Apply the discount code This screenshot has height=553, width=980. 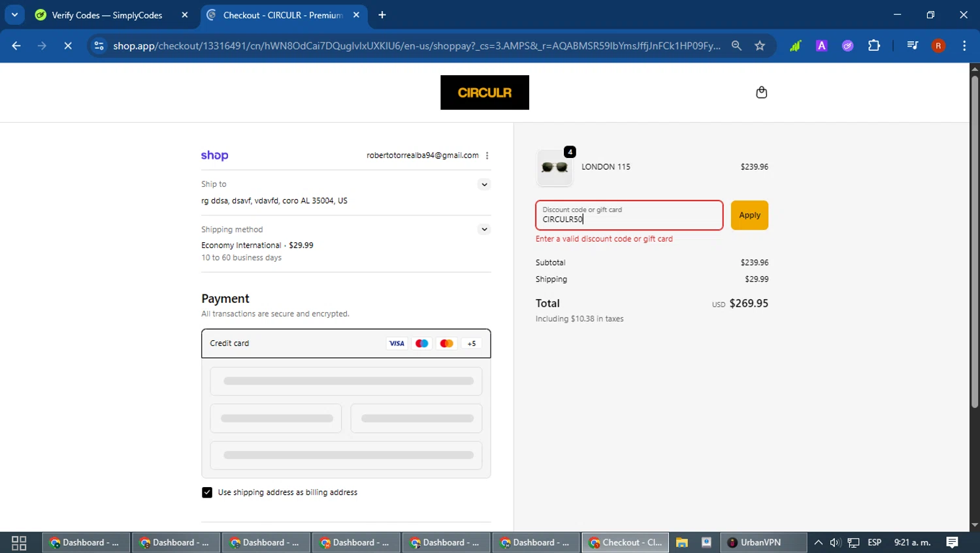tap(749, 215)
